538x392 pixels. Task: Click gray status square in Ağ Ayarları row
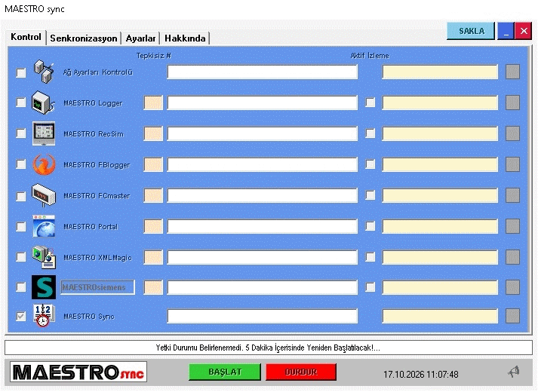coord(512,72)
